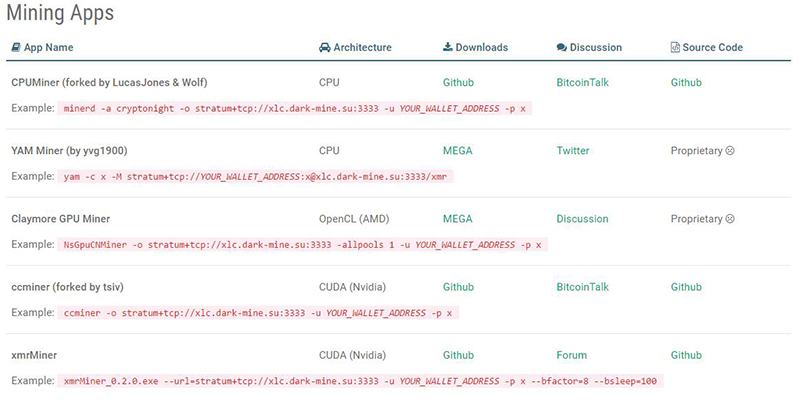This screenshot has height=400, width=800.
Task: Click the Source Code column header
Action: (x=707, y=47)
